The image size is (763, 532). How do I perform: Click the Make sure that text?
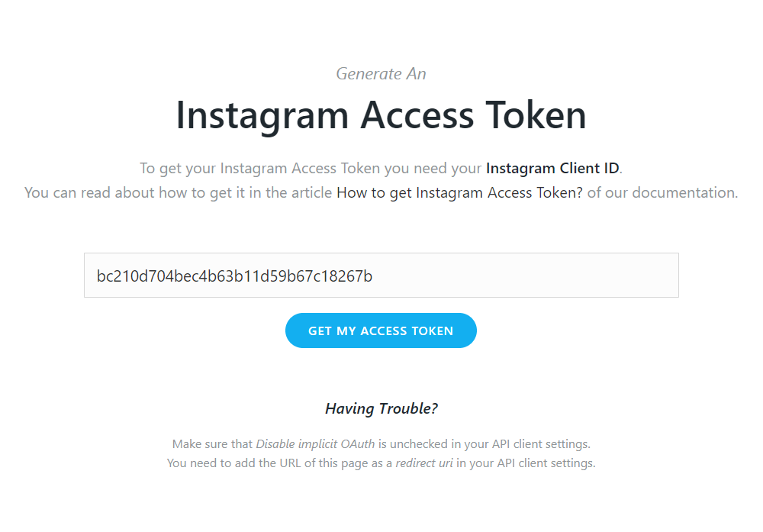212,444
